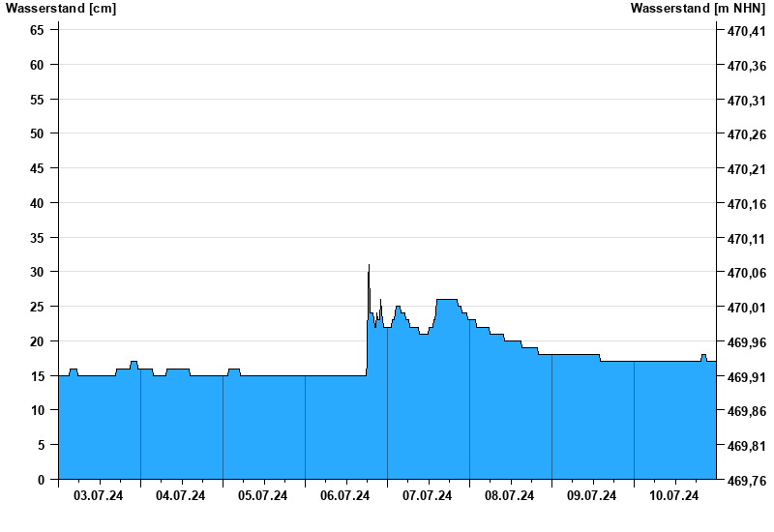
Task: Click the 470,11 m NHN label
Action: coord(746,239)
